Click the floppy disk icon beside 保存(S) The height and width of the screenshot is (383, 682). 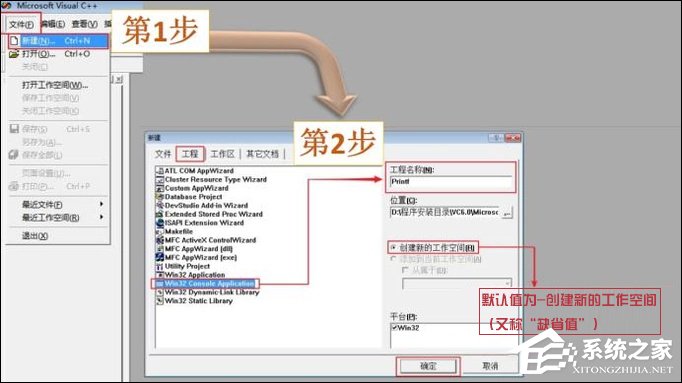(x=14, y=129)
